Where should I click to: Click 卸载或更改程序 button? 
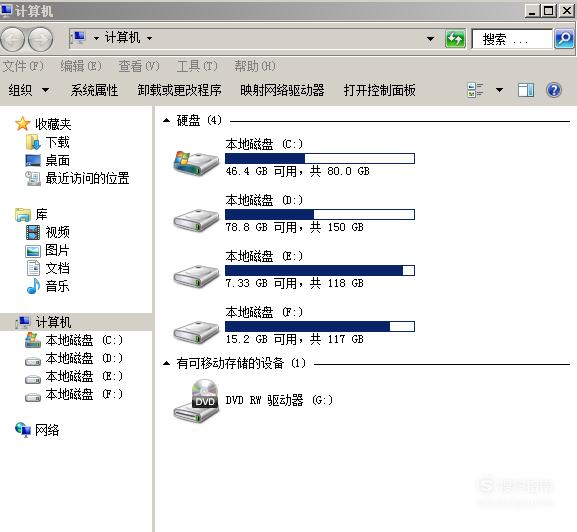[179, 90]
